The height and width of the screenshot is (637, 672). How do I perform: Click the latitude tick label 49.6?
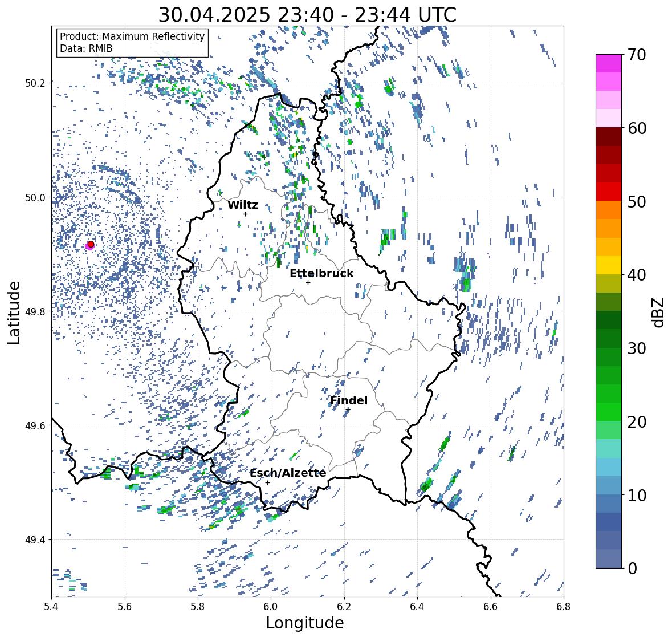pyautogui.click(x=35, y=425)
